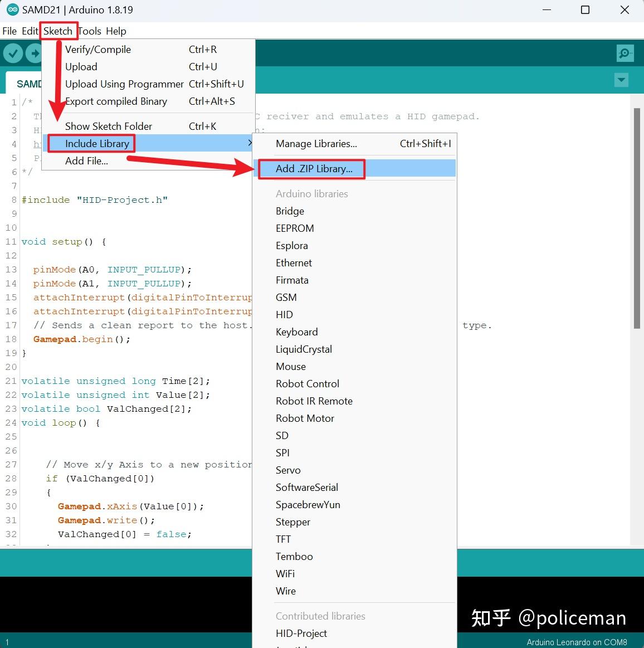This screenshot has height=648, width=644.
Task: Click the Verify/Compile checkmark icon
Action: 12,53
